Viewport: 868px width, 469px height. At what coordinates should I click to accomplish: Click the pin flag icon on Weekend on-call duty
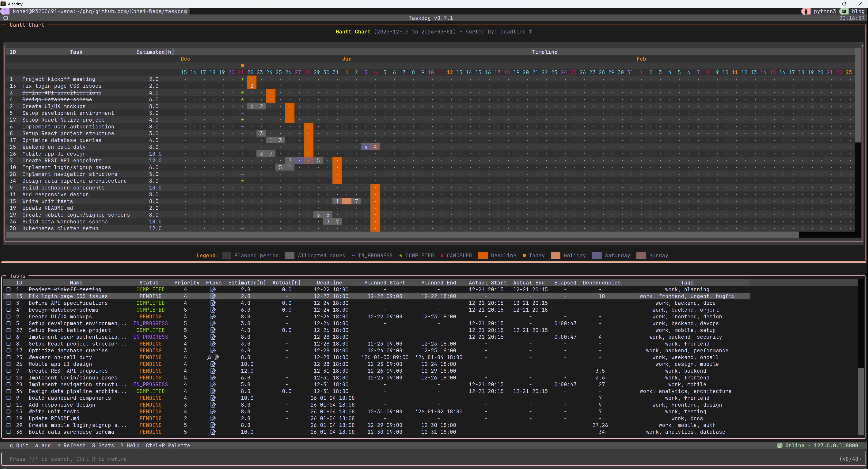pyautogui.click(x=209, y=357)
